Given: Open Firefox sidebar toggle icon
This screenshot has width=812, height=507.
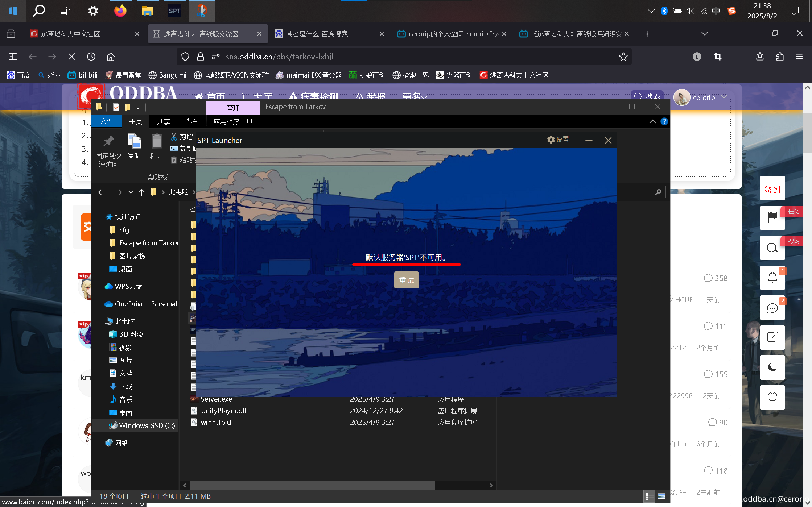Looking at the screenshot, I should pos(13,57).
